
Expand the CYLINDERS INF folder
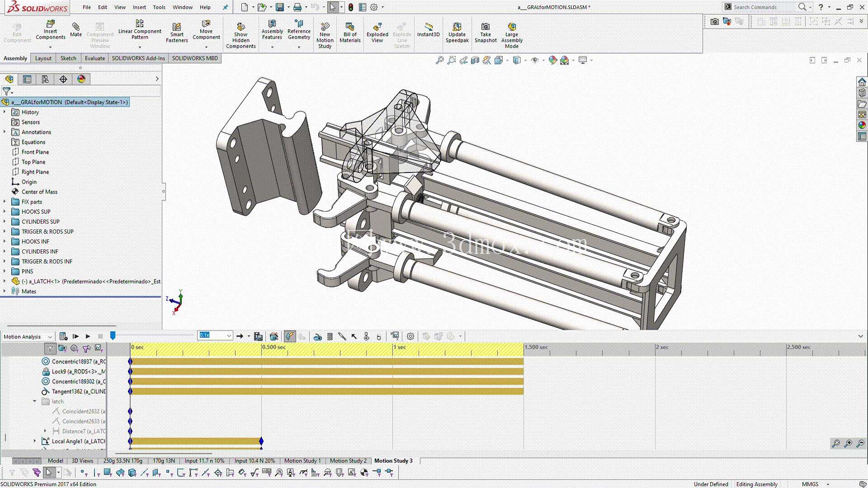pos(5,251)
